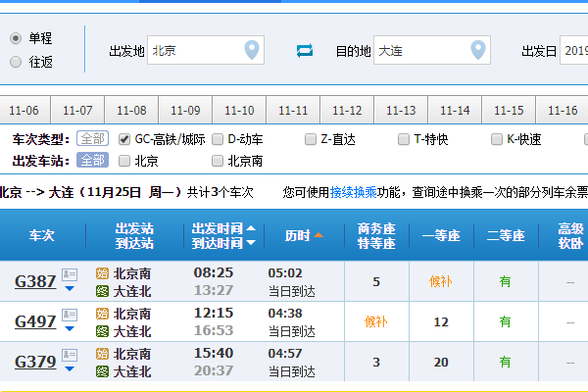Click G379 一等座 count 20
The height and width of the screenshot is (392, 588).
click(441, 362)
